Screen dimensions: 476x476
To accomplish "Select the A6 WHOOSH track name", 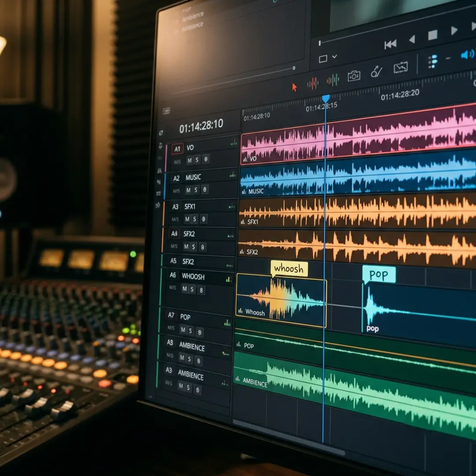I will [x=193, y=276].
